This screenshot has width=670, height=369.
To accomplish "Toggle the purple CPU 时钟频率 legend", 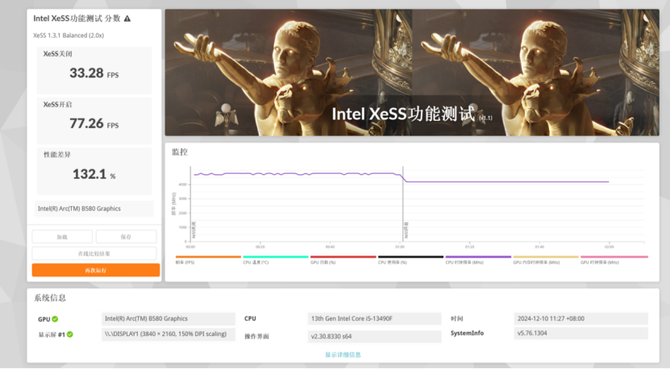I will tap(478, 260).
